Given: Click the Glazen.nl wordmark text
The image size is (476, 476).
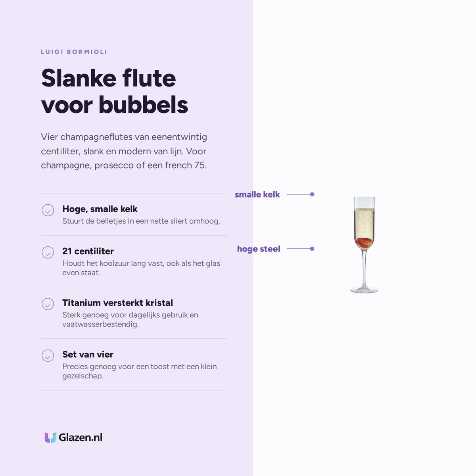Looking at the screenshot, I should (x=81, y=438).
